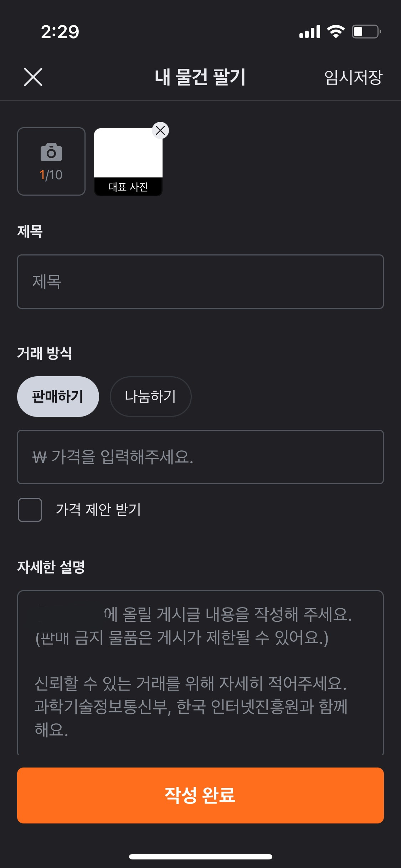
Task: Focus the 가격을 입력해주세요 price field
Action: [x=200, y=457]
